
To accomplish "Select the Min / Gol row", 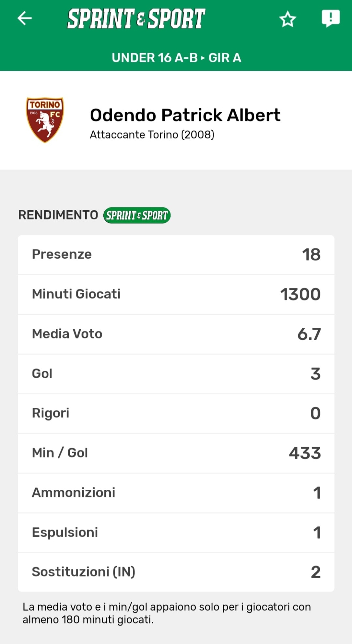I will [176, 453].
